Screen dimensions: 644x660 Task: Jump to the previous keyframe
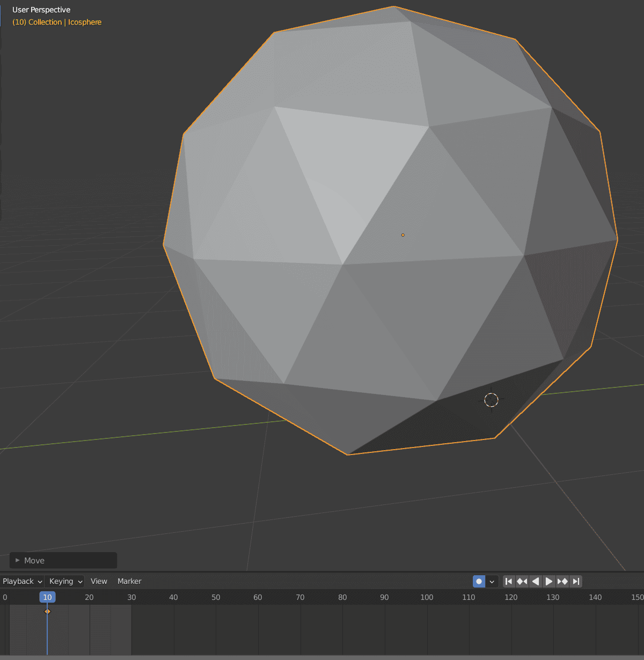click(522, 581)
